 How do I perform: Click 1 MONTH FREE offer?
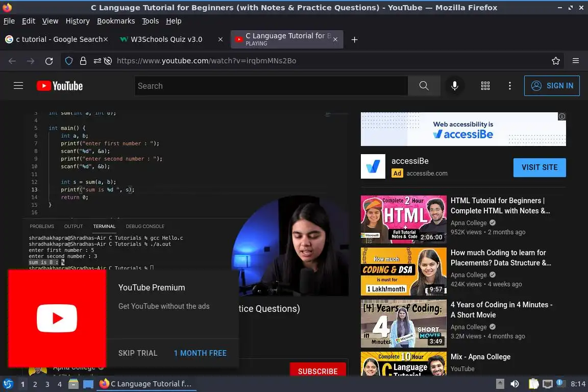tap(200, 353)
